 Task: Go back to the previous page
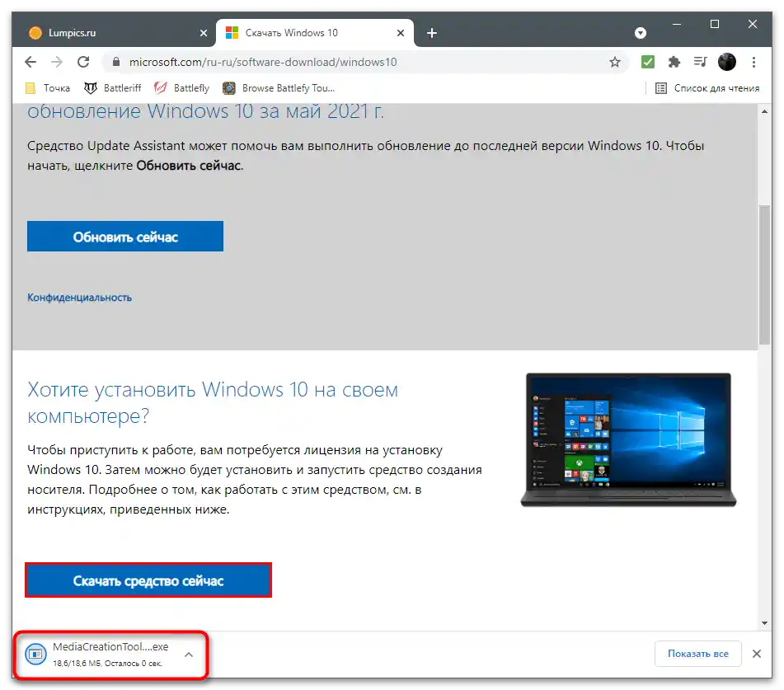[x=31, y=62]
